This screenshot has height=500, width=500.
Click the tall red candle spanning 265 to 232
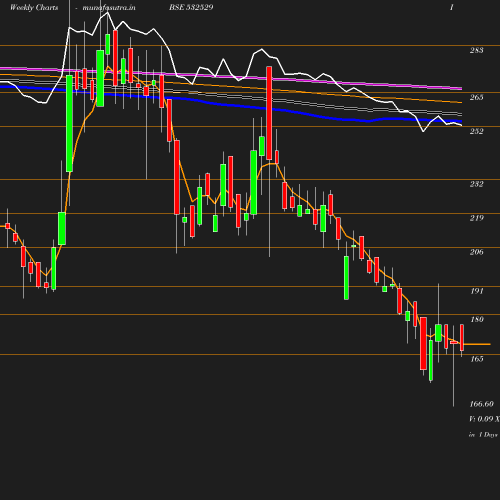point(269,113)
